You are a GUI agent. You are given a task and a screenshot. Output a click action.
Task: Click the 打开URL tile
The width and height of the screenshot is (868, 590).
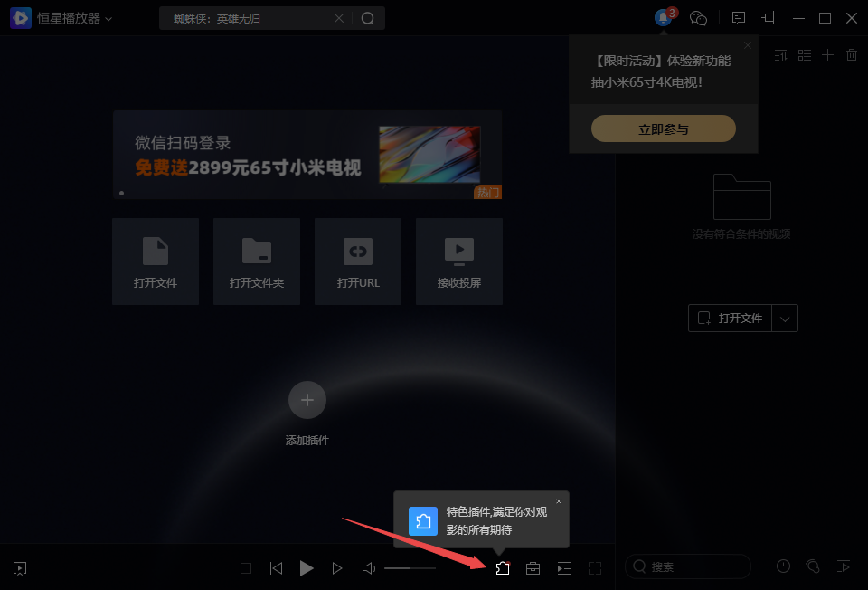[358, 262]
